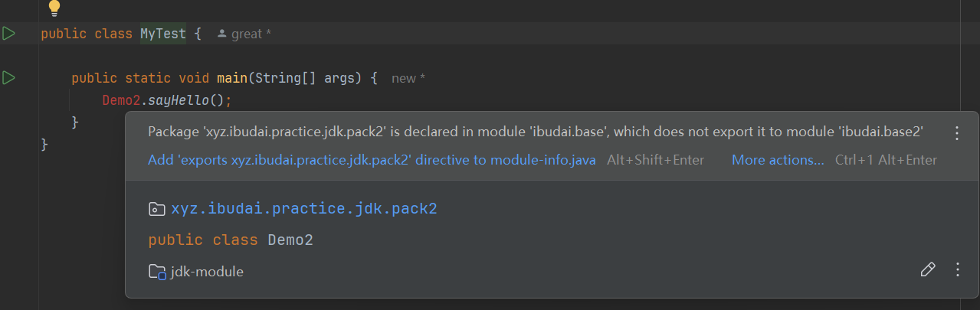Open the three-dot menu beside the pencil icon

[957, 269]
